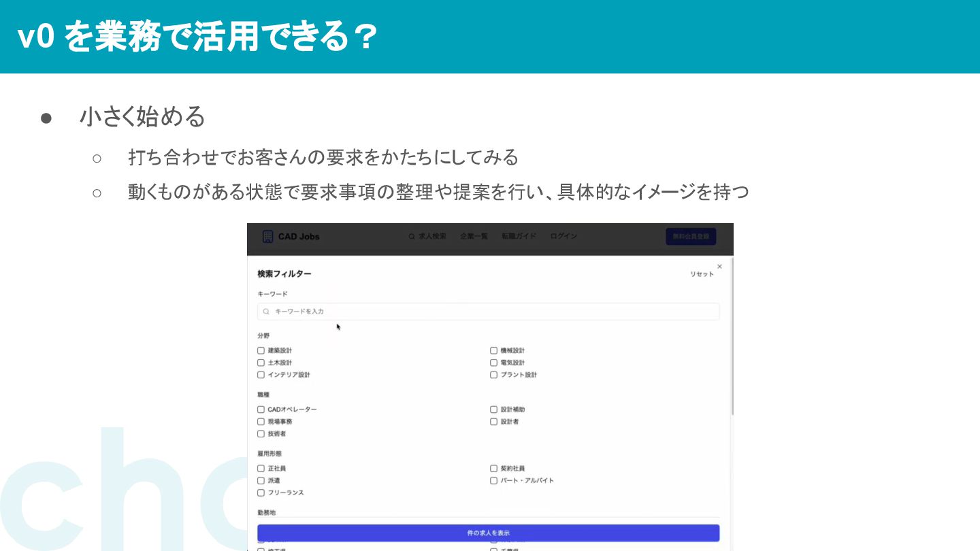
Task: Check the フリーランス checkbox
Action: (x=261, y=492)
